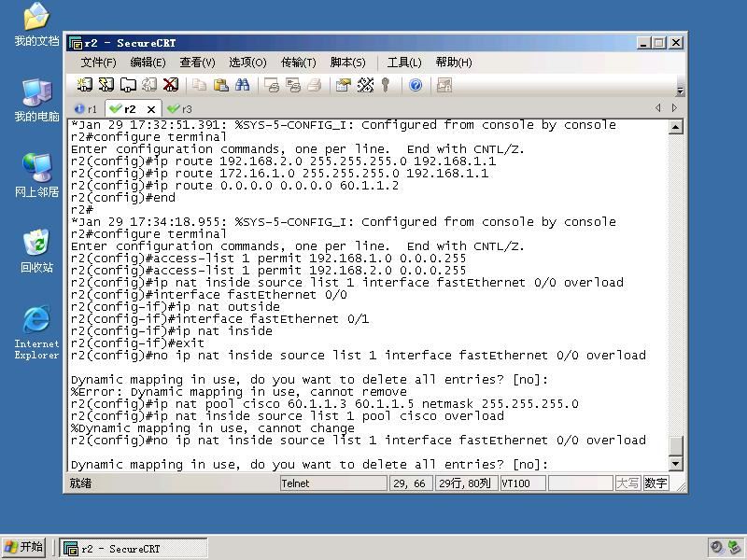Click the Paste clipboard icon
This screenshot has width=747, height=560.
tap(220, 85)
